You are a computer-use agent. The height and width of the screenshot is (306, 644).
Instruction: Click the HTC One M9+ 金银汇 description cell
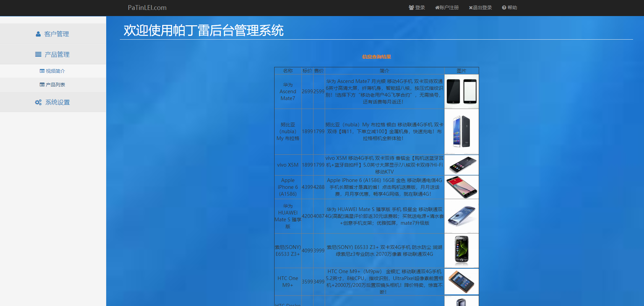point(384,282)
